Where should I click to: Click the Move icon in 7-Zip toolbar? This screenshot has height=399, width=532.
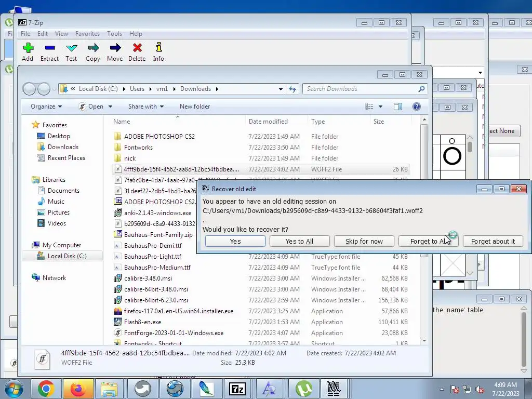[x=115, y=52]
